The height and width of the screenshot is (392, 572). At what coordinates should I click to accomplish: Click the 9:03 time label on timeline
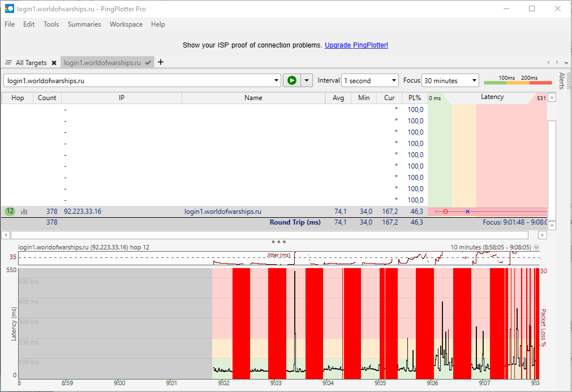point(276,383)
